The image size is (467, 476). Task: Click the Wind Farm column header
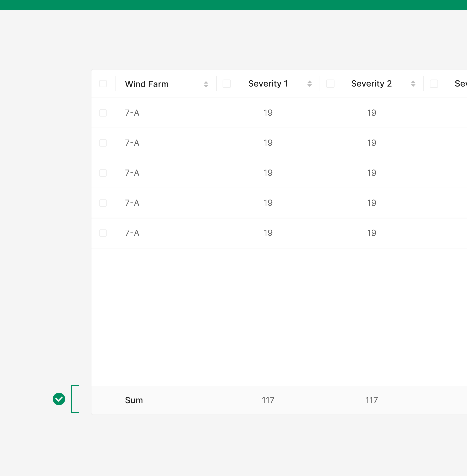point(147,84)
